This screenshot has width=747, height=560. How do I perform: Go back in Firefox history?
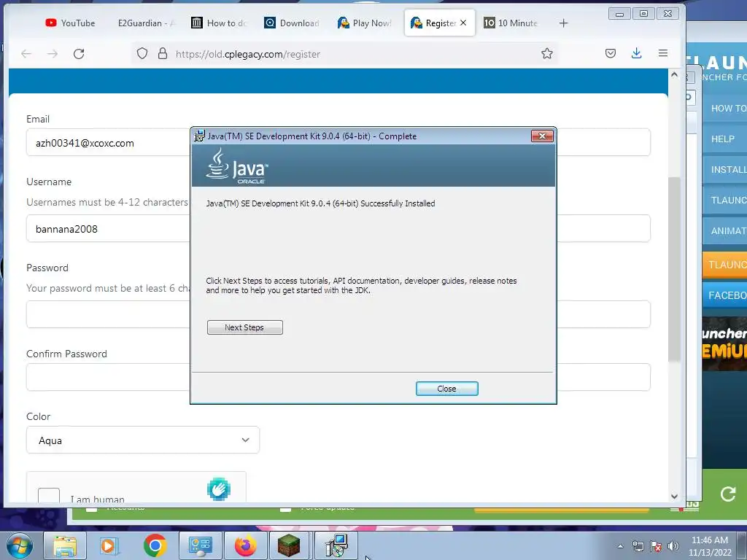[x=26, y=54]
